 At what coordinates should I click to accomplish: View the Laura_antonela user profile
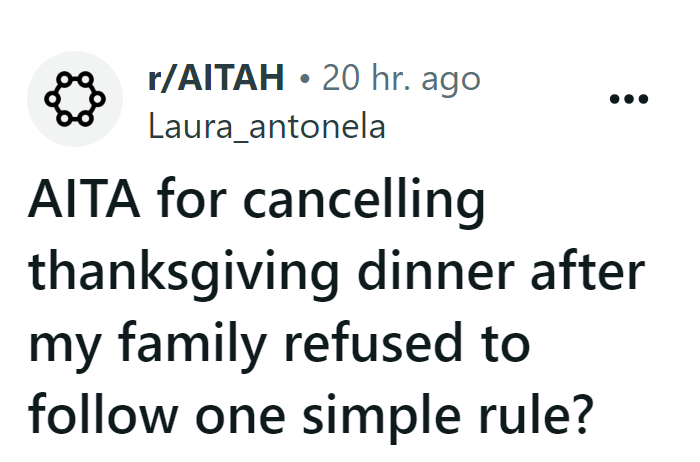pyautogui.click(x=265, y=128)
